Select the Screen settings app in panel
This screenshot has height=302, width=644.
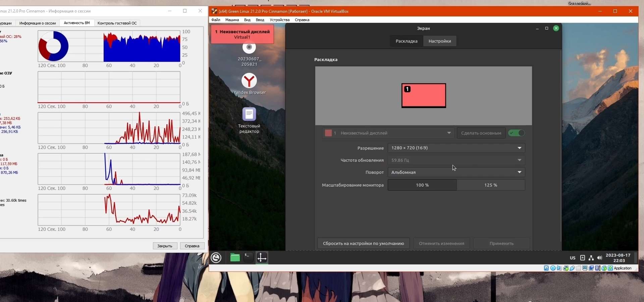point(262,258)
